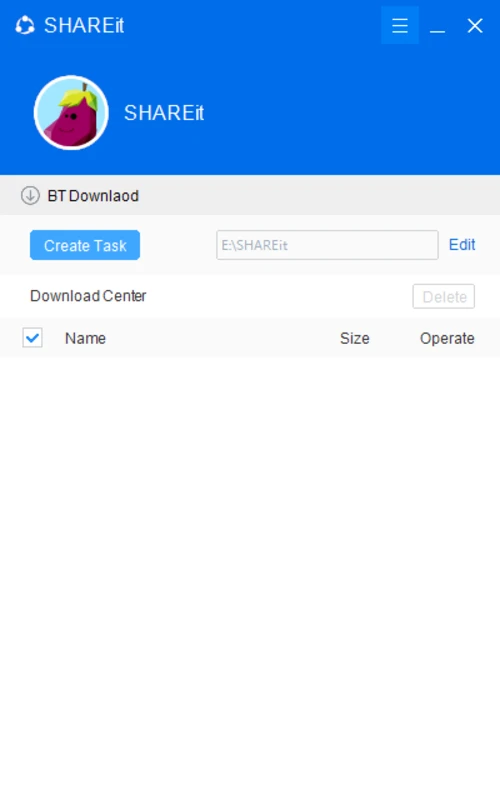
Task: Click the BT Download section label
Action: pos(93,196)
